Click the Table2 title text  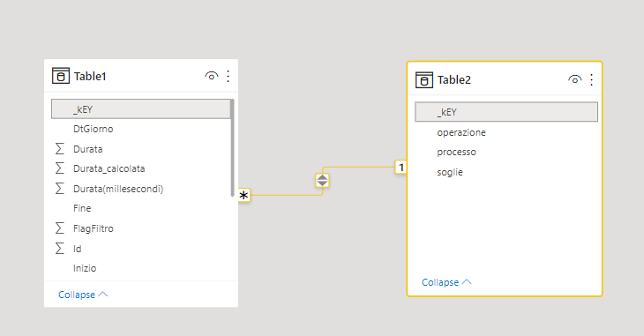click(x=453, y=79)
